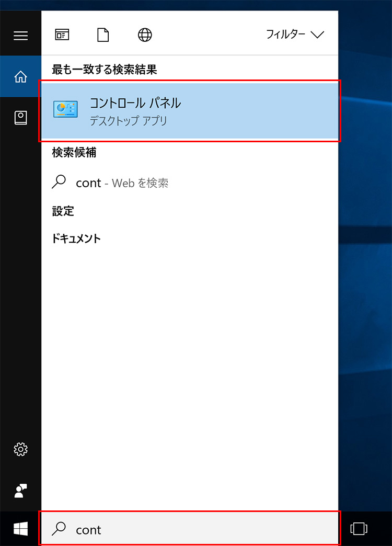Click the Control Panel app icon
Viewport: 392px width, 546px height.
point(65,109)
